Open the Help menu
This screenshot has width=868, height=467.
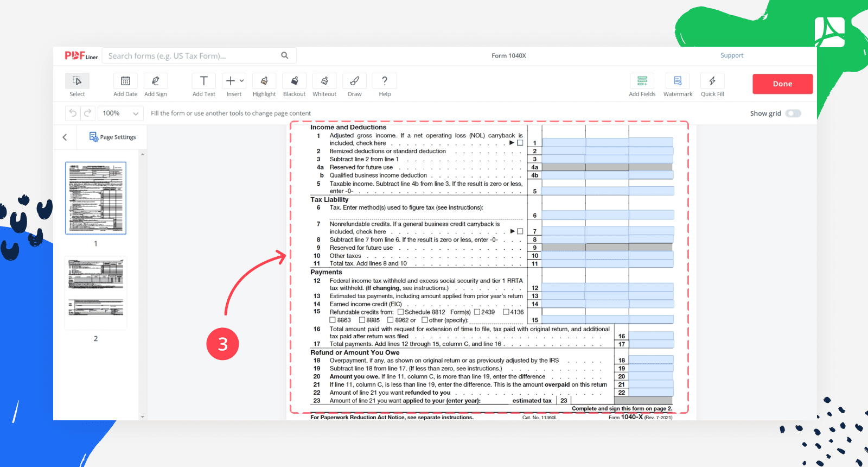click(x=385, y=81)
